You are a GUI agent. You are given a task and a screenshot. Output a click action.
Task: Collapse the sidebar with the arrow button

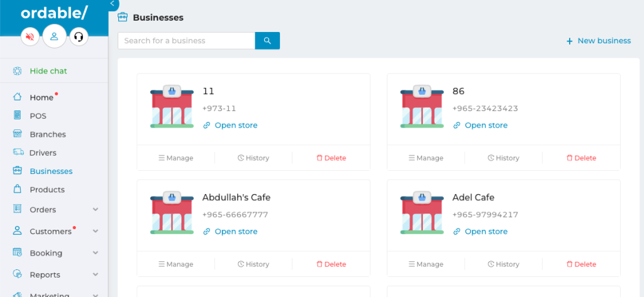tap(112, 4)
